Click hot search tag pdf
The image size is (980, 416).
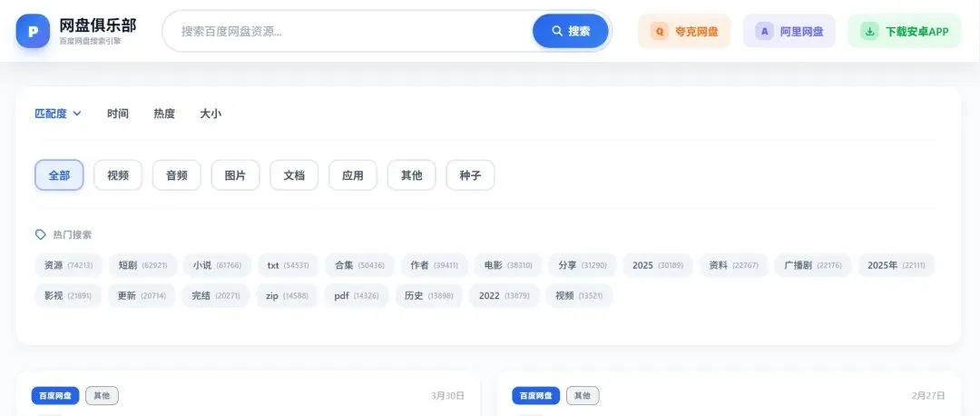[357, 296]
